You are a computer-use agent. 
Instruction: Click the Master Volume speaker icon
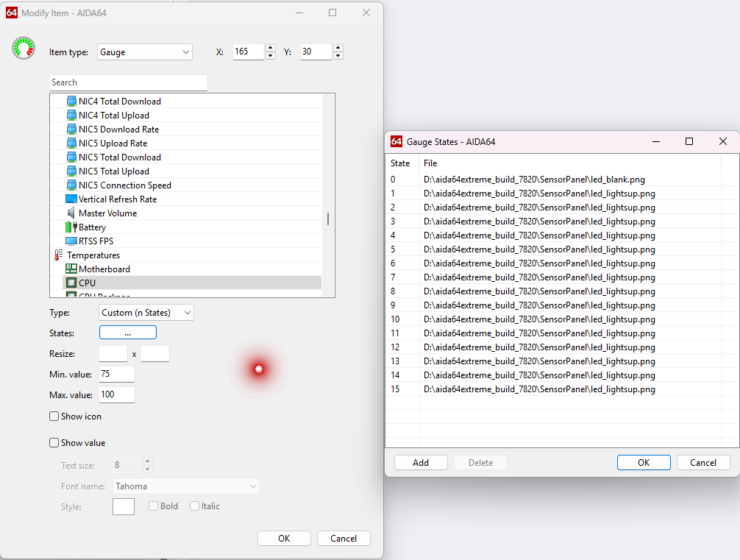[71, 213]
